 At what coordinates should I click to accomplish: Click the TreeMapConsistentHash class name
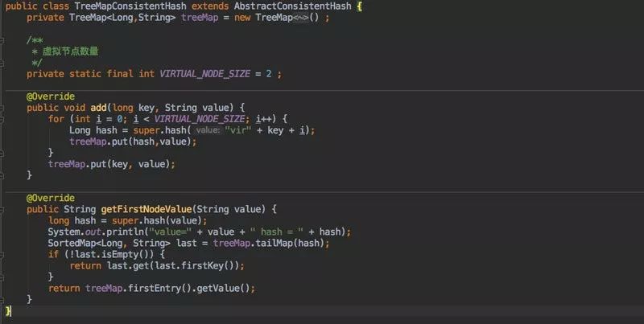pos(130,6)
